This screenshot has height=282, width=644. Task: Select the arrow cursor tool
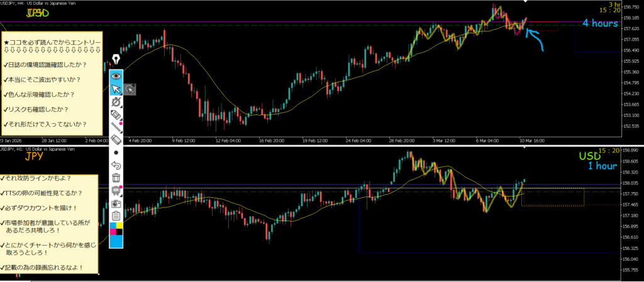[116, 89]
